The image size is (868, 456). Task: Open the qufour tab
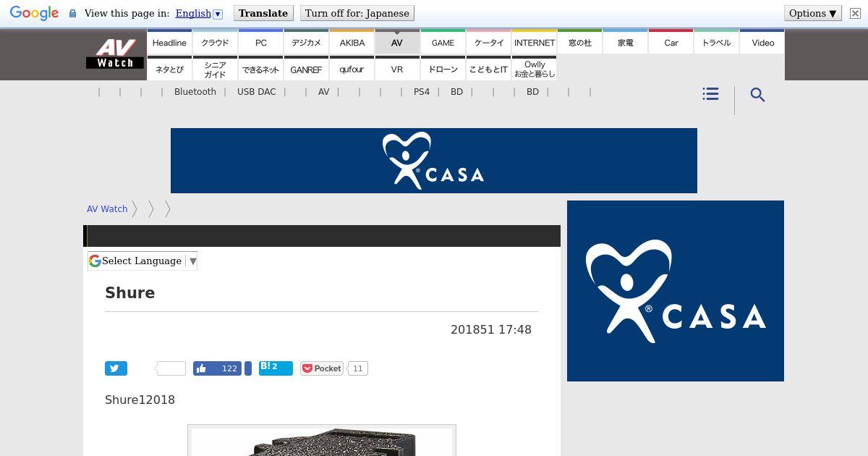pyautogui.click(x=352, y=69)
